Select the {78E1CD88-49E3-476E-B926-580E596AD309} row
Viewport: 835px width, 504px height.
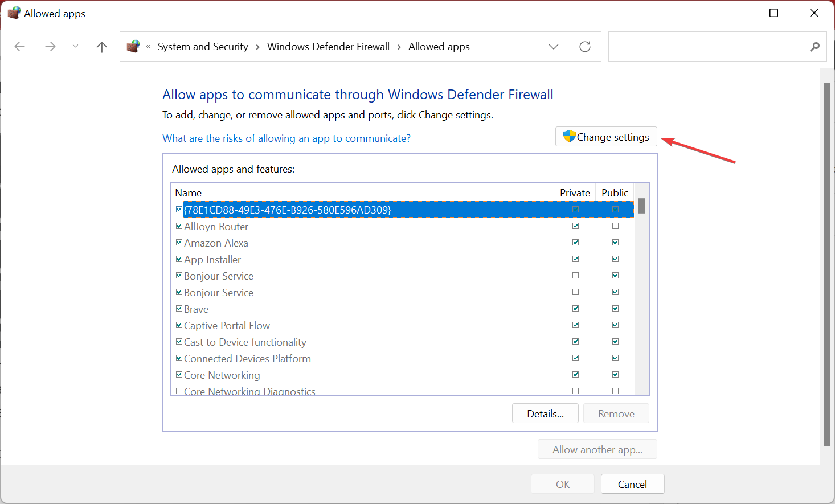[x=403, y=210]
